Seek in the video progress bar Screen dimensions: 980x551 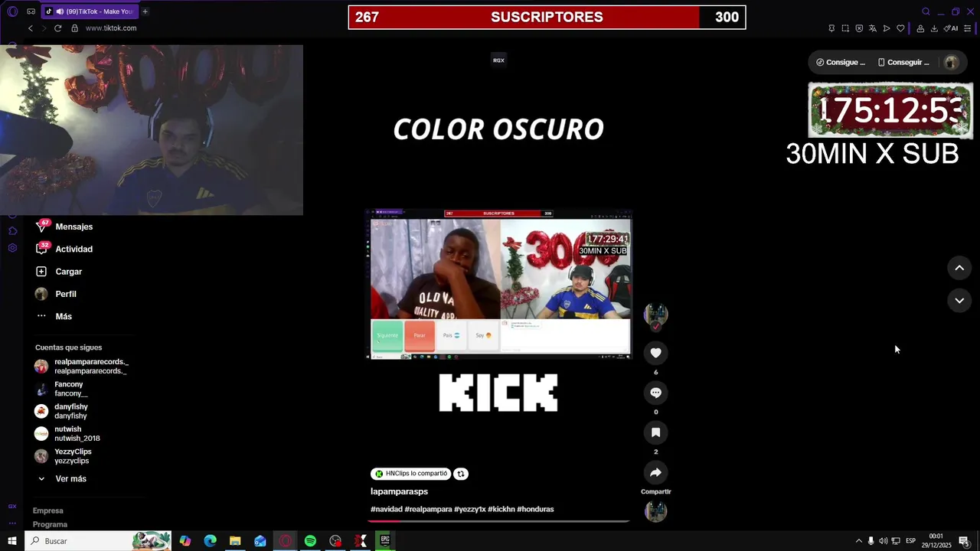coord(498,521)
